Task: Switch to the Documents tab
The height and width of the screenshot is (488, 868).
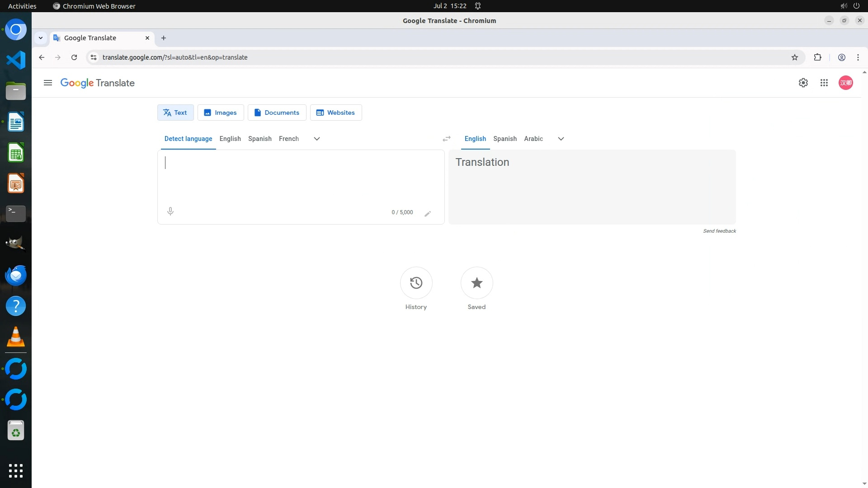Action: pyautogui.click(x=277, y=113)
